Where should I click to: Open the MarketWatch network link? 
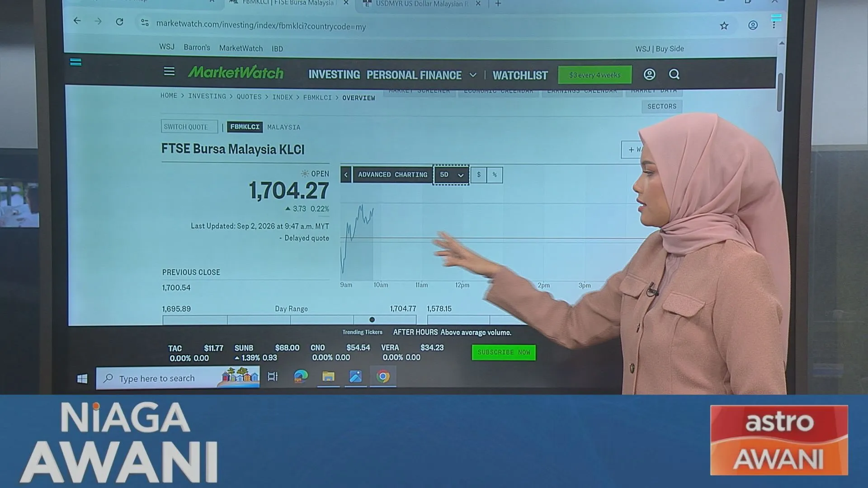click(x=241, y=48)
